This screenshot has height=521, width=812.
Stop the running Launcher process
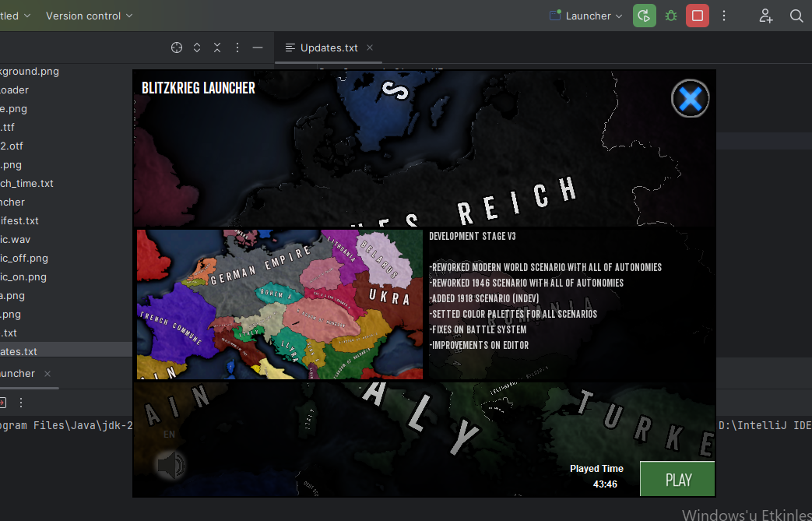(698, 16)
